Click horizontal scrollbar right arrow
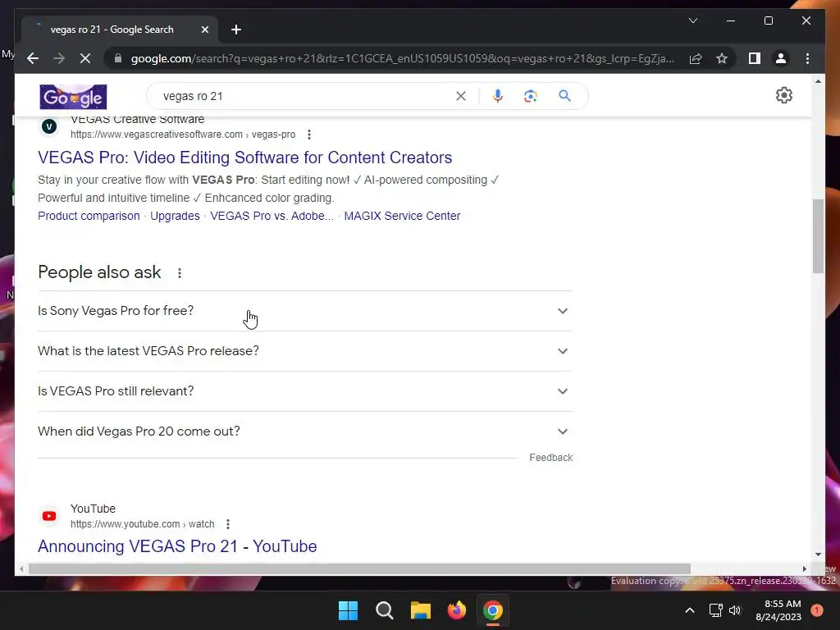This screenshot has height=630, width=840. [804, 569]
